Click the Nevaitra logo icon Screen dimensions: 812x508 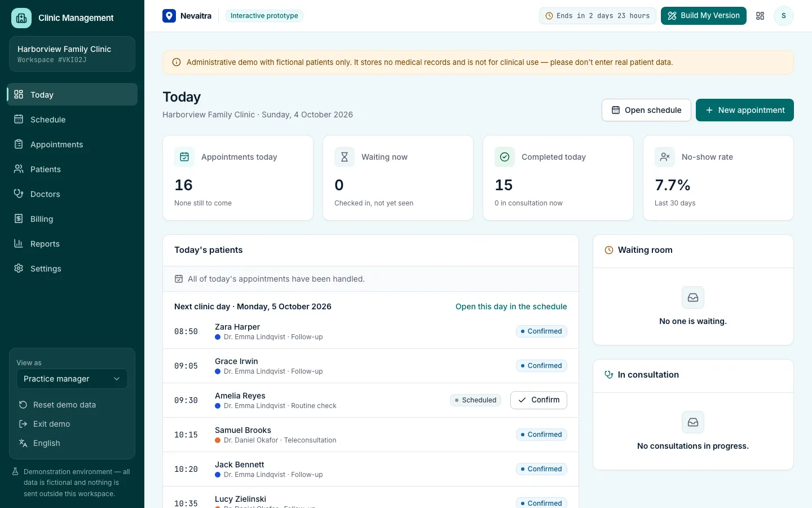click(169, 16)
